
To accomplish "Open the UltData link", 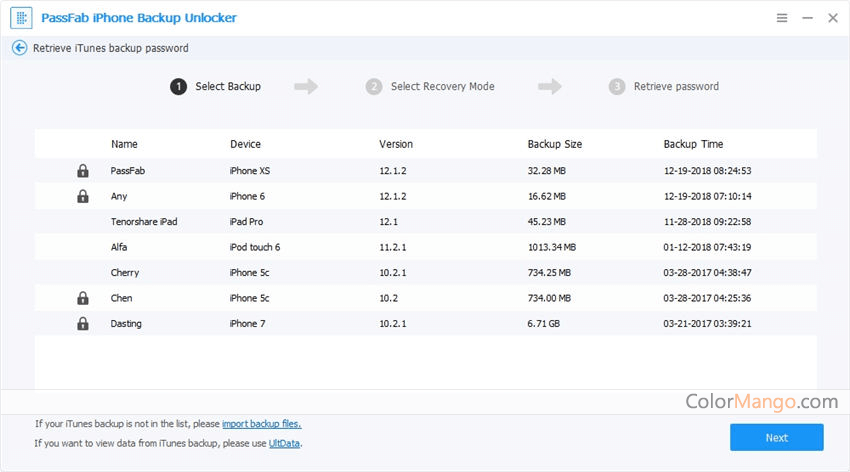I will (x=285, y=443).
